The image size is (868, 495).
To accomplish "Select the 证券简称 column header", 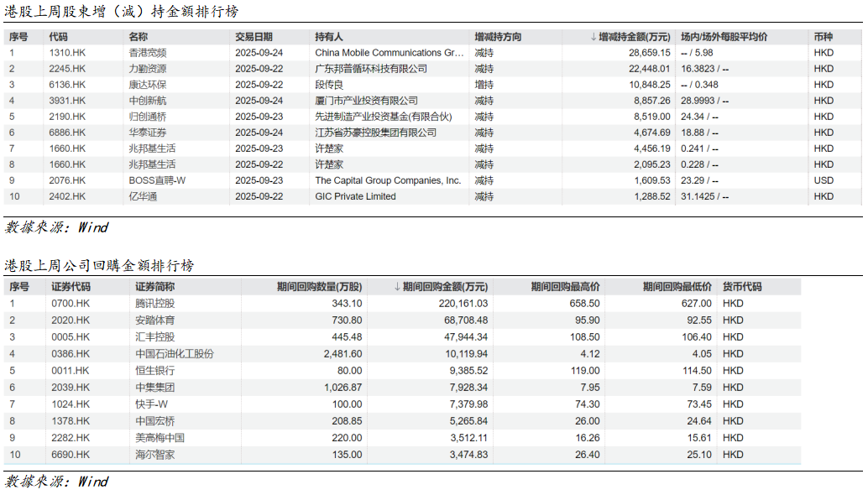I will [x=155, y=287].
